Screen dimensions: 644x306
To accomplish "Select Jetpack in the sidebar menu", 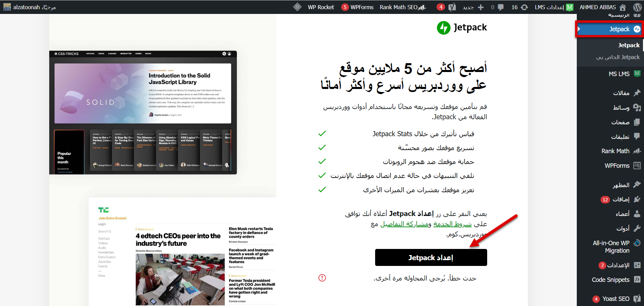I will pyautogui.click(x=610, y=29).
